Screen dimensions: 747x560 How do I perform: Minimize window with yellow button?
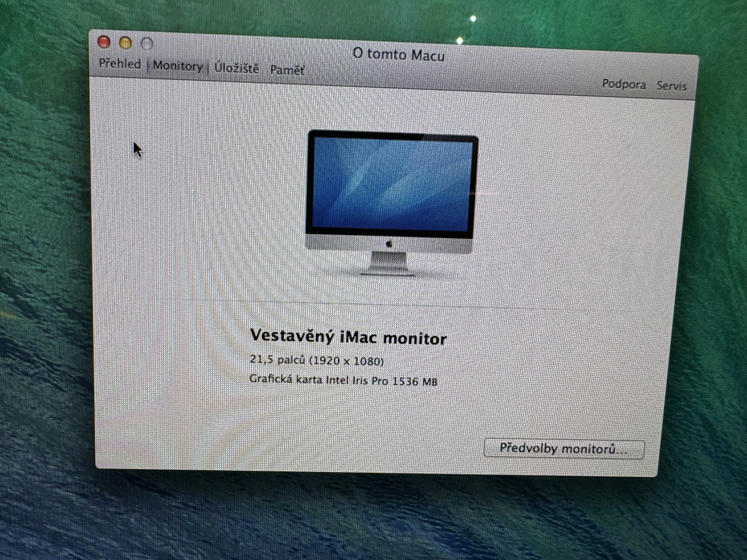coord(125,43)
